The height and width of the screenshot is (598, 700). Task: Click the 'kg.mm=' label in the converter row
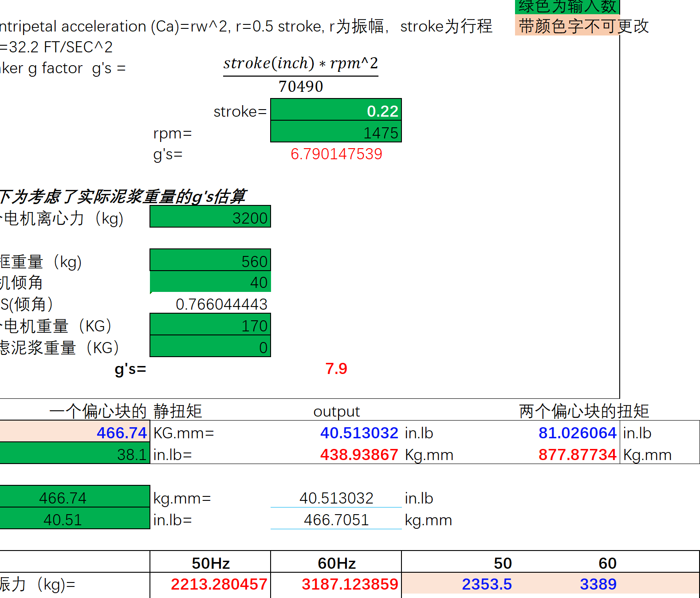pyautogui.click(x=182, y=498)
